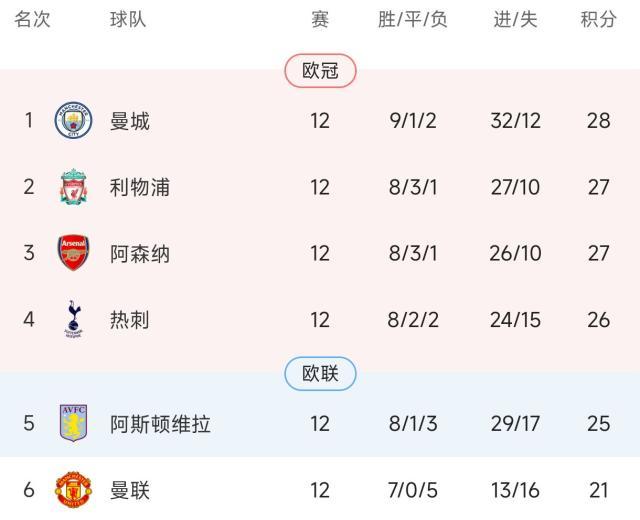The width and height of the screenshot is (640, 520).
Task: Click the Manchester City club crest
Action: coord(73,121)
